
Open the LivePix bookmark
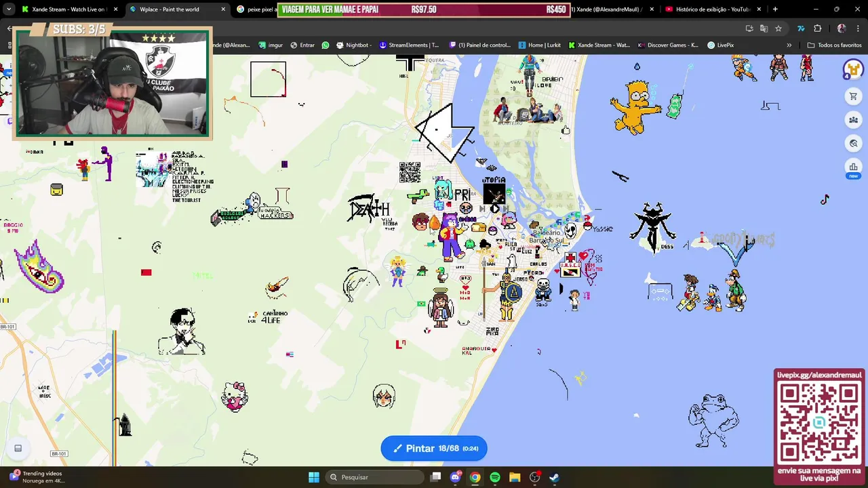coord(721,45)
